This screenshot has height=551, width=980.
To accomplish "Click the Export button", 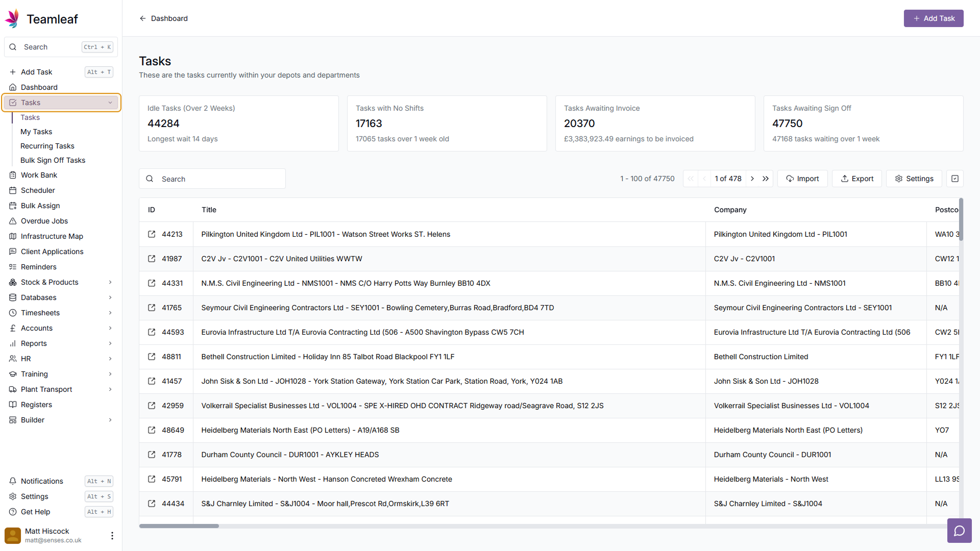I will [857, 179].
